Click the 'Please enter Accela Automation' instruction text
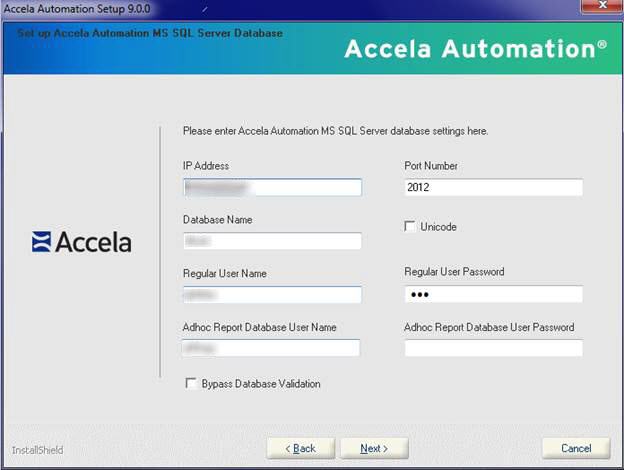The height and width of the screenshot is (470, 624). (x=335, y=131)
